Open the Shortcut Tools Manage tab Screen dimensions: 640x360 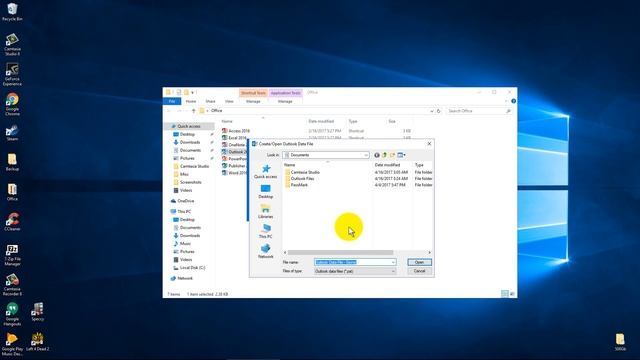[x=253, y=101]
